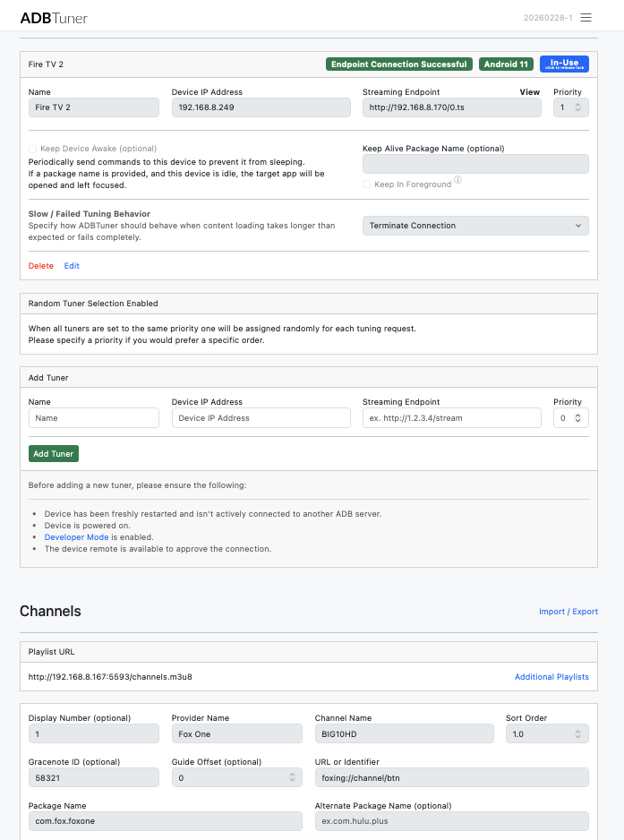Open the Developer Mode link

pyautogui.click(x=76, y=537)
